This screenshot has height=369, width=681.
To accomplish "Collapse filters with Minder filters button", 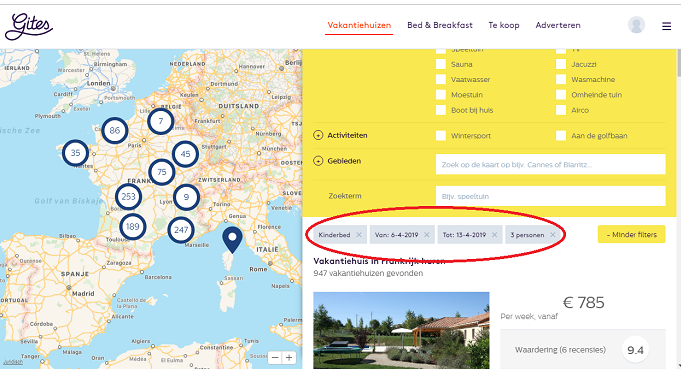I will [x=631, y=234].
